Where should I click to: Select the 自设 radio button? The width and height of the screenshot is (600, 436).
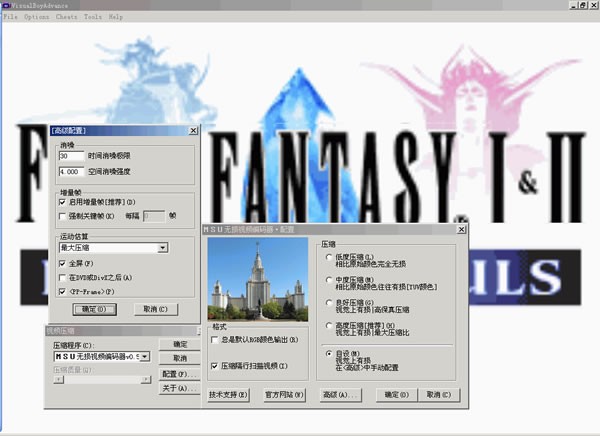tap(329, 353)
